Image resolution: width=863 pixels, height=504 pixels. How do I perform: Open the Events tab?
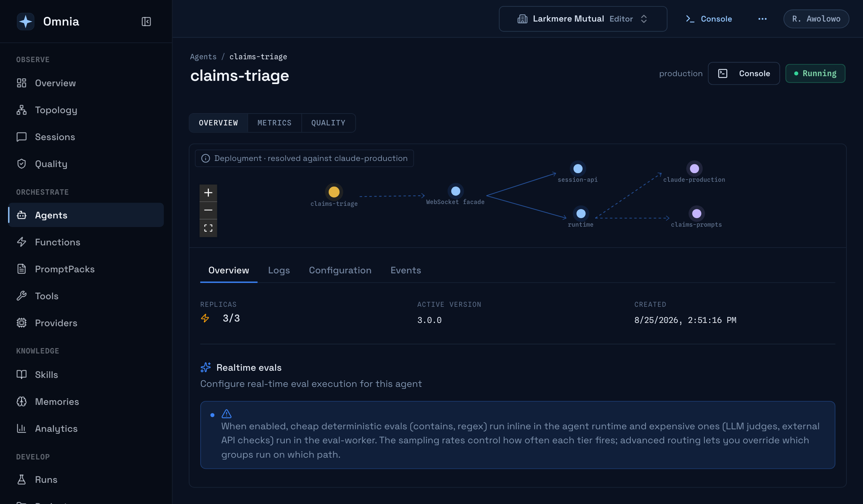(406, 270)
